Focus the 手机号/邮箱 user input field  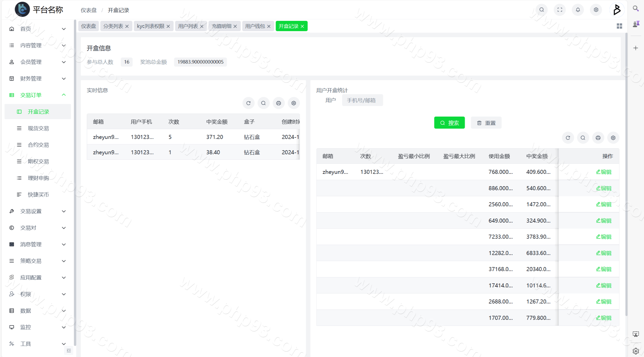[x=362, y=100]
